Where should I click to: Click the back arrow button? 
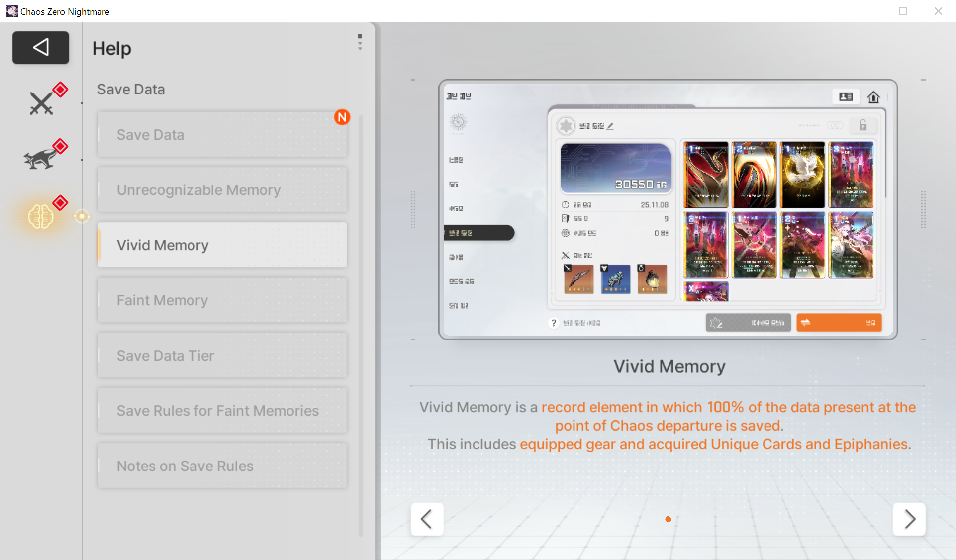point(41,48)
